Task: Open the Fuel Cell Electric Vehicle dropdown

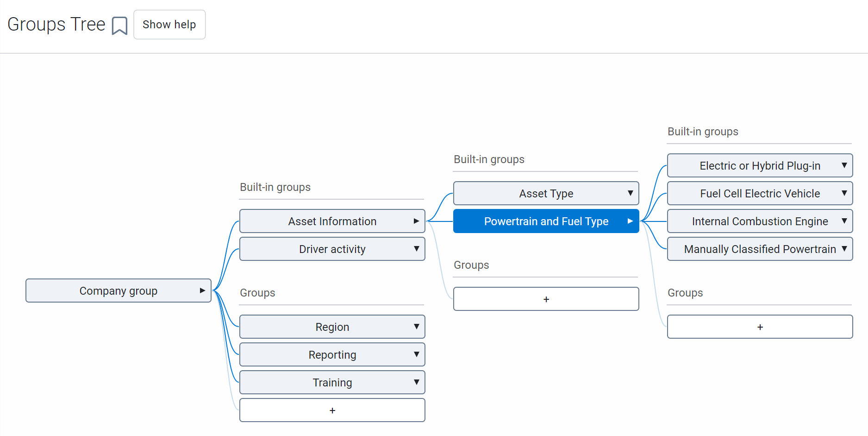Action: [844, 193]
